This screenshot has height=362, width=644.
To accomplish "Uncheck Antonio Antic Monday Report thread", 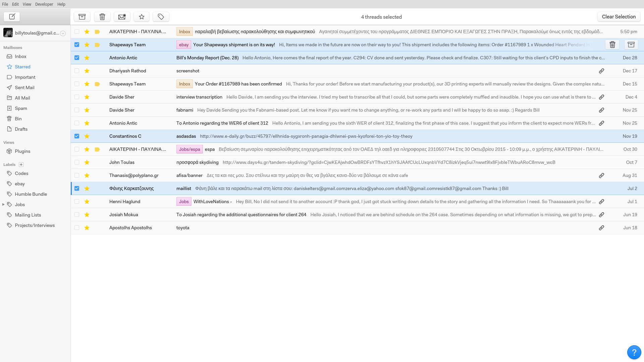I will point(77,58).
